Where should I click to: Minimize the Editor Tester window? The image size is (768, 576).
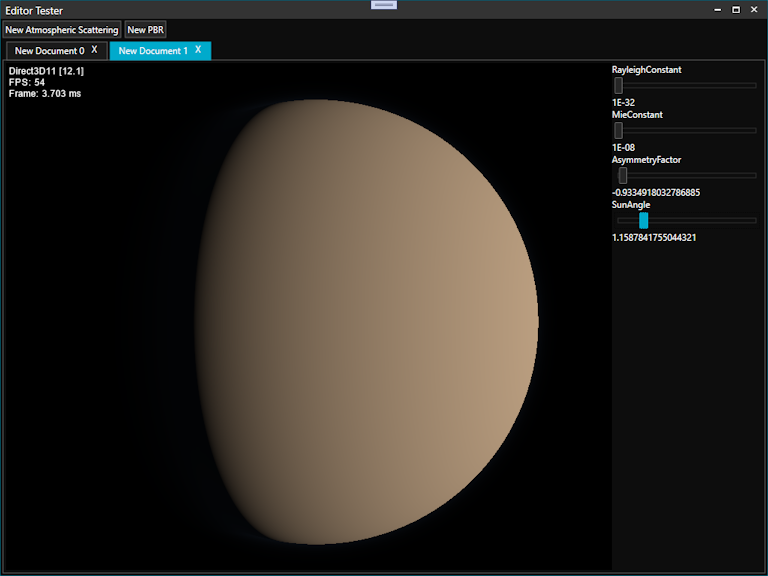[717, 10]
